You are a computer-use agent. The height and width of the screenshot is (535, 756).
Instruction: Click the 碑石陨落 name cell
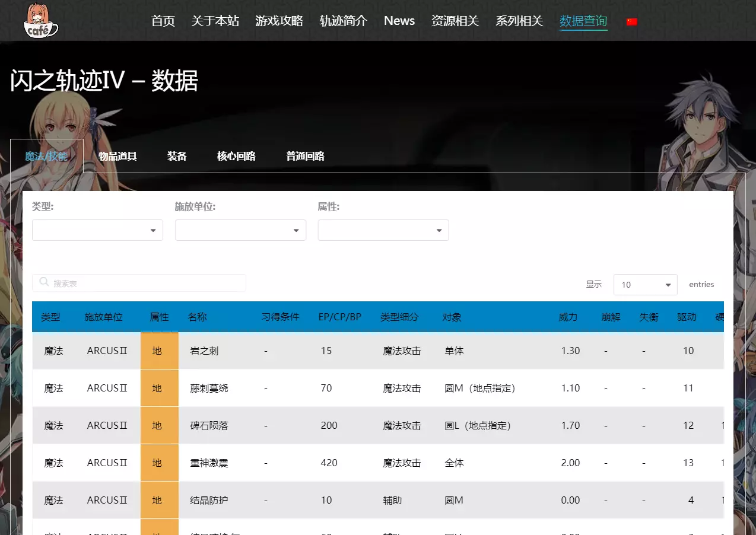pyautogui.click(x=209, y=426)
